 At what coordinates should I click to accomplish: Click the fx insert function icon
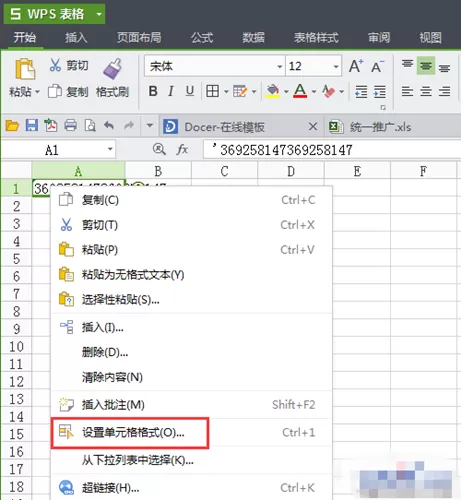[182, 149]
